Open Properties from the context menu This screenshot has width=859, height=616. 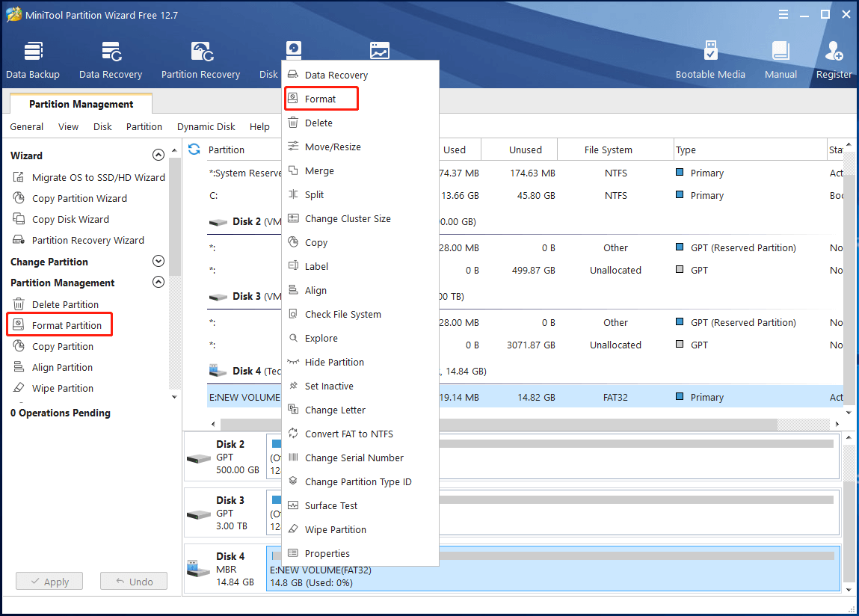click(x=360, y=553)
